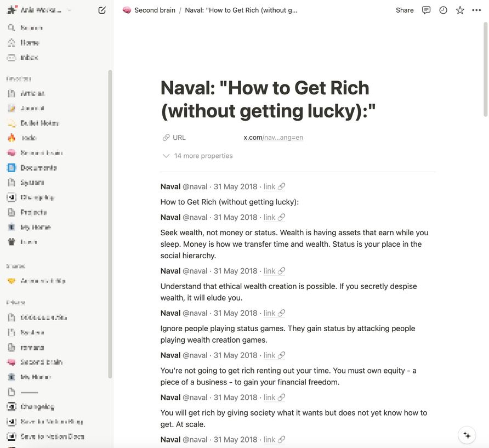Open the comments panel via speech bubble icon

click(x=426, y=9)
